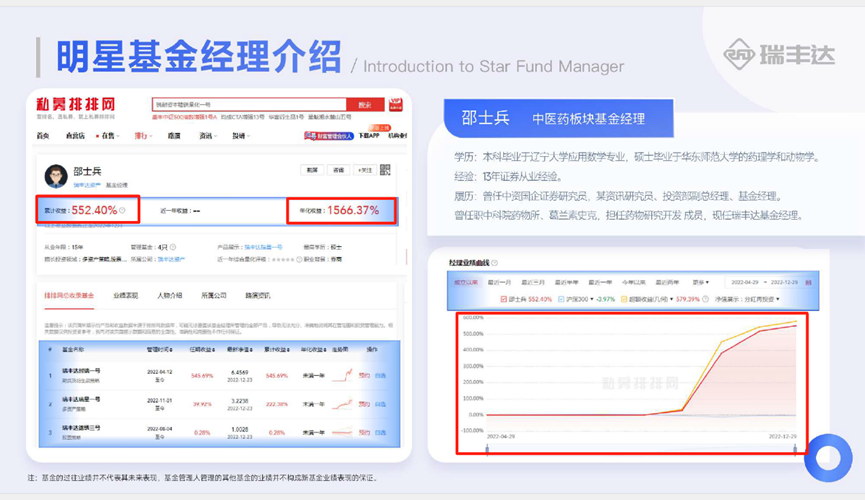Image resolution: width=865 pixels, height=500 pixels.
Task: Click help icon next to performance curve title
Action: tap(494, 263)
